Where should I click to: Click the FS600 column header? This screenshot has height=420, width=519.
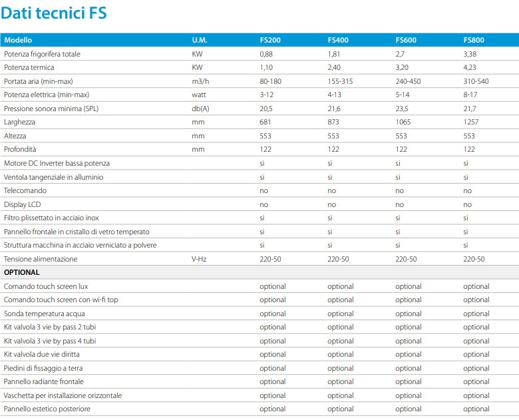[406, 40]
